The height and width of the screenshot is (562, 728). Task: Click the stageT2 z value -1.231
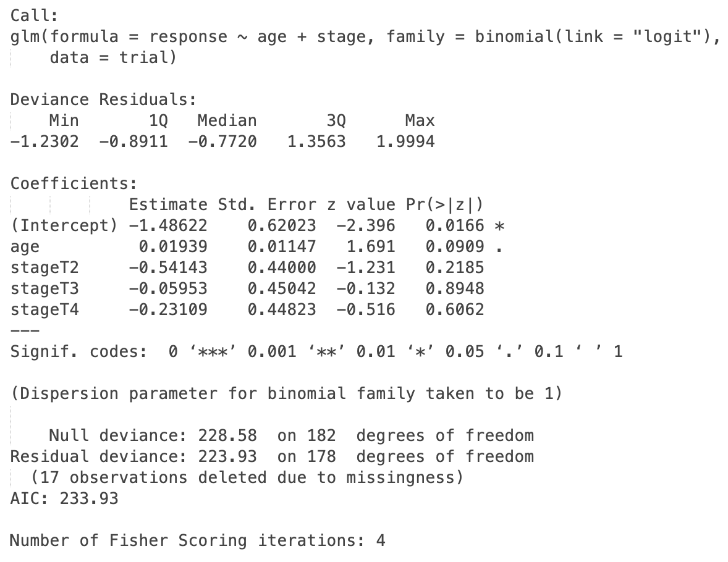(x=365, y=267)
